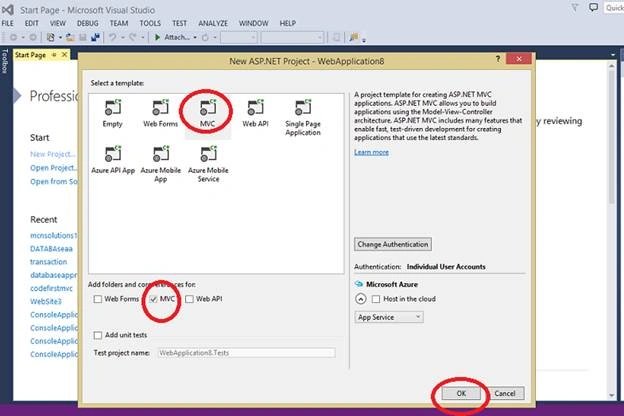624x416 pixels.
Task: Tick Host in the cloud checkbox
Action: (x=376, y=299)
